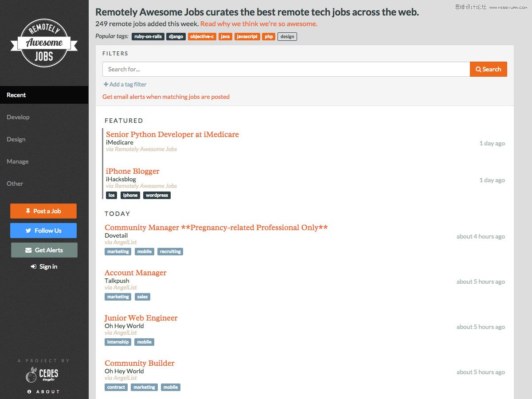Click the contract tag under Community Builder

click(x=116, y=387)
